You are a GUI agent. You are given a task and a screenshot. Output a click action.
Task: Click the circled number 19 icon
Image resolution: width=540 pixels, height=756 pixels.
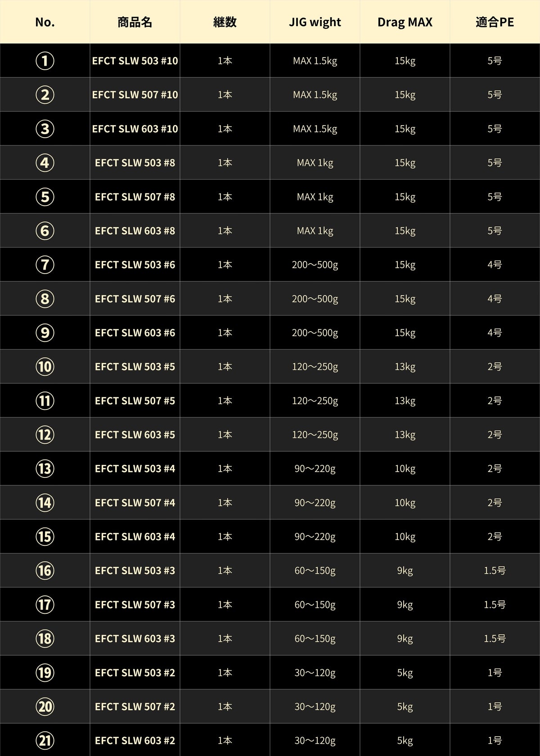(x=45, y=672)
